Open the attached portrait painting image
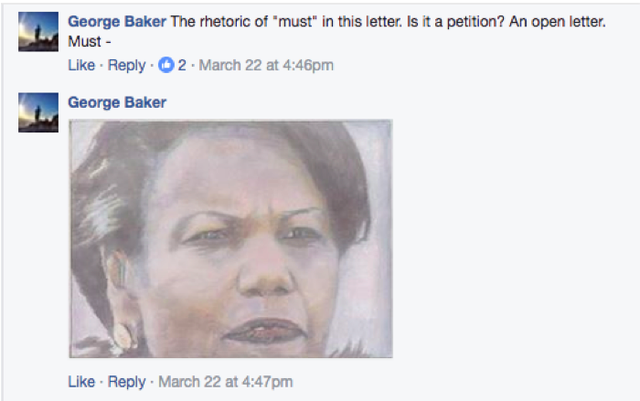This screenshot has height=401, width=640. [x=230, y=238]
